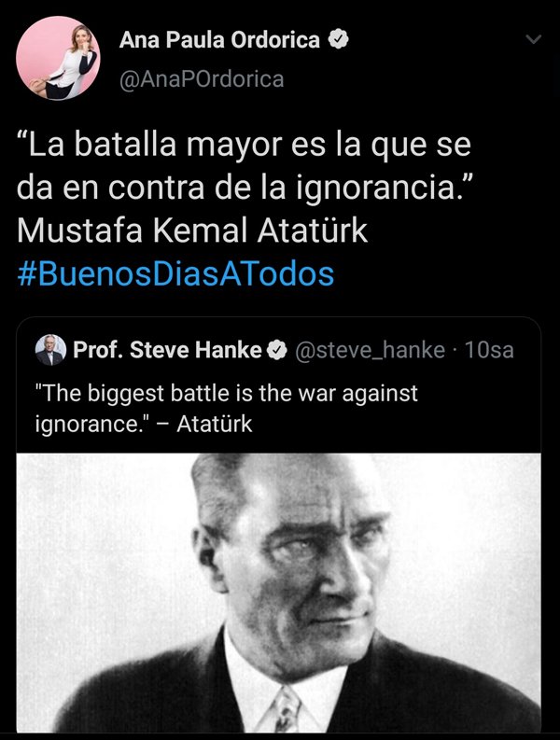Open the @AnaPOrdorica handle

202,79
